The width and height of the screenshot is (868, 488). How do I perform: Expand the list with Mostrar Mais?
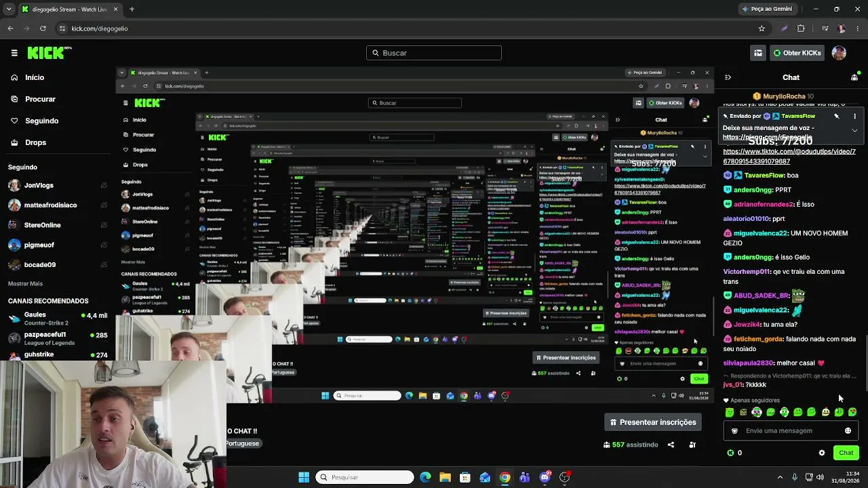(25, 283)
